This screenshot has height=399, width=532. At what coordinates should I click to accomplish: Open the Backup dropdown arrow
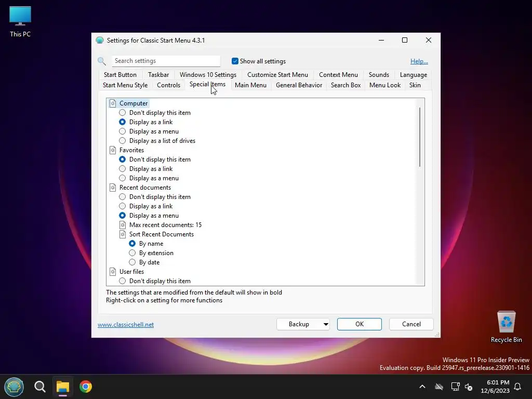tap(326, 324)
